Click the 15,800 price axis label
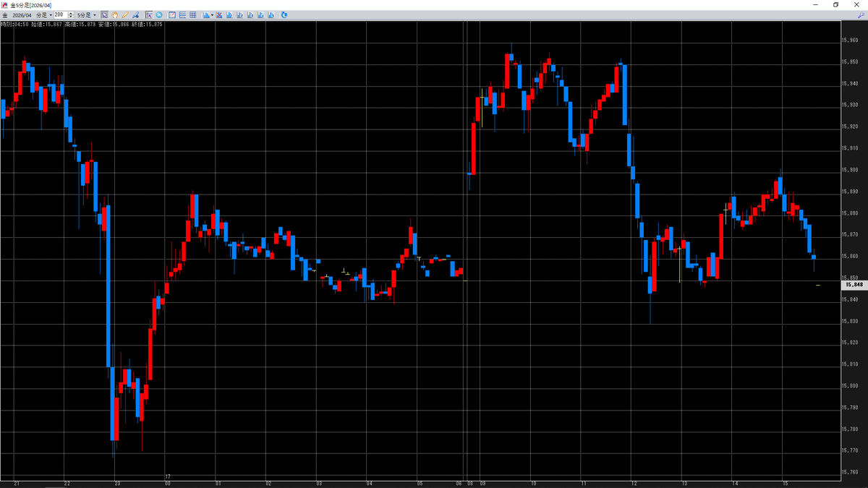The width and height of the screenshot is (868, 488). pyautogui.click(x=850, y=385)
